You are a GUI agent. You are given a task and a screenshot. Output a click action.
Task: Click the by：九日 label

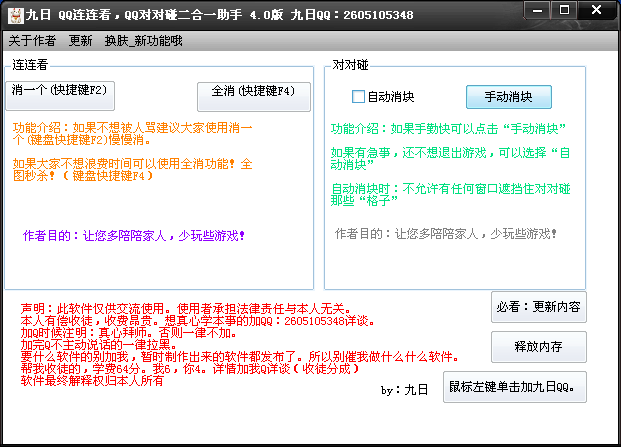click(x=404, y=390)
